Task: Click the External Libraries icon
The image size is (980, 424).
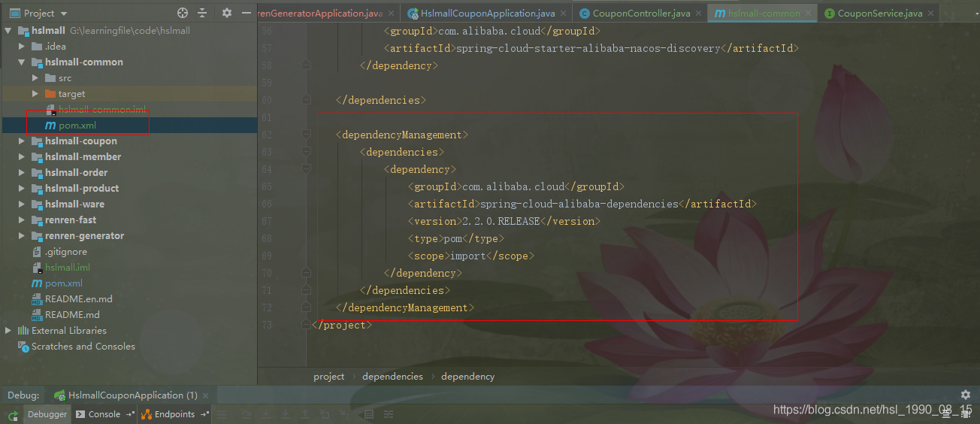Action: click(23, 331)
